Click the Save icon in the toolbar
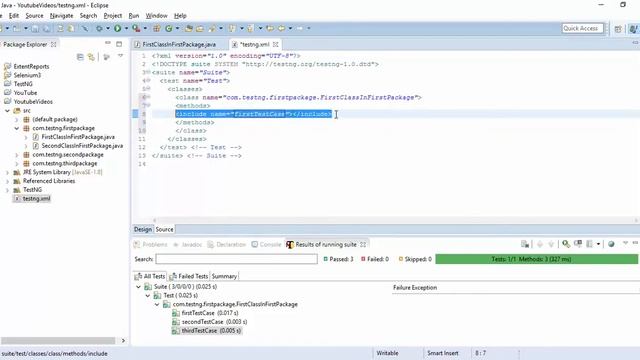This screenshot has width=640, height=360. (35, 28)
